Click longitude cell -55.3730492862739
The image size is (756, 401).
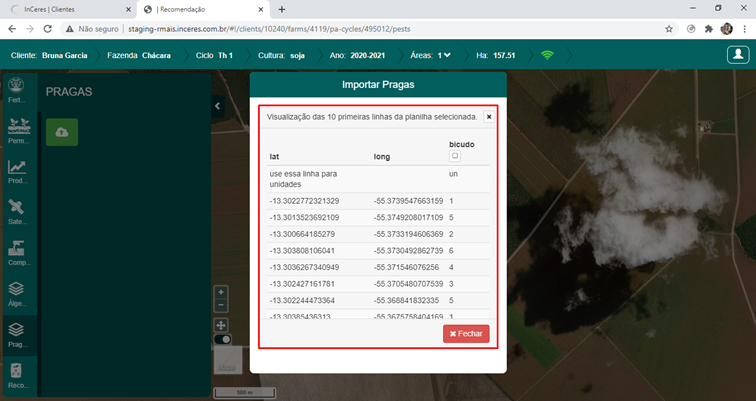point(408,251)
